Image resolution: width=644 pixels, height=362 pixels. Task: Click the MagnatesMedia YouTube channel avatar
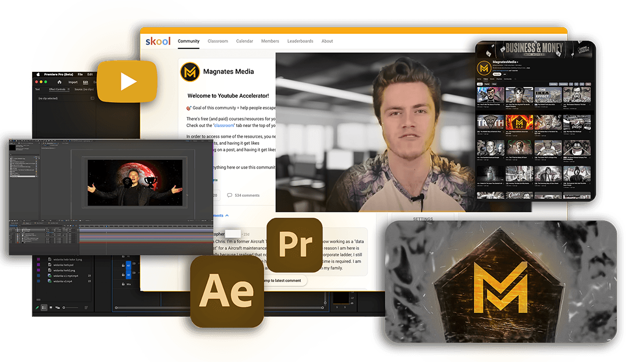coord(484,68)
